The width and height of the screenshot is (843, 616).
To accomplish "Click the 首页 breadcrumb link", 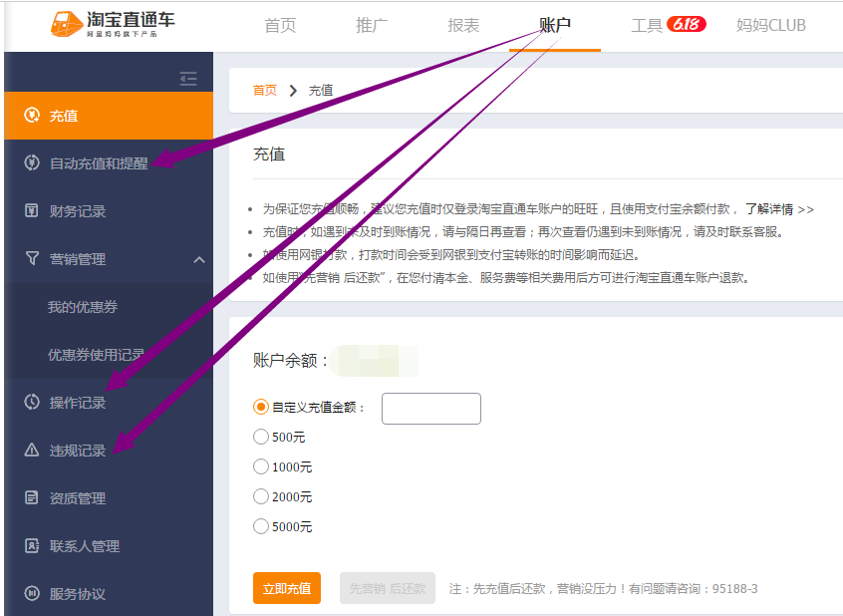I will [x=265, y=91].
